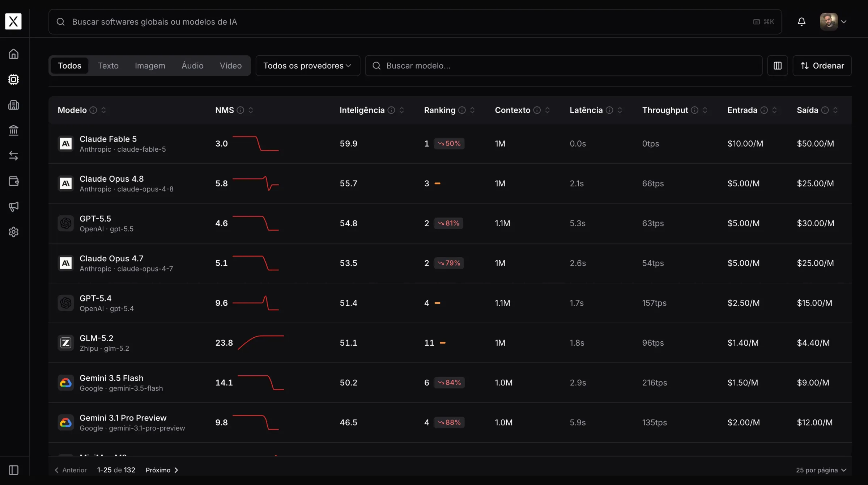Sort by the Entrada column arrows
The height and width of the screenshot is (485, 868).
[x=775, y=110]
